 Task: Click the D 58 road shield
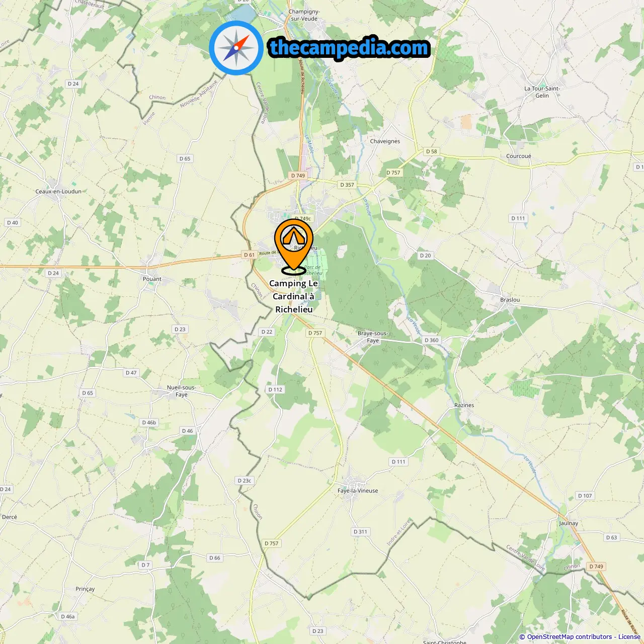tap(432, 151)
